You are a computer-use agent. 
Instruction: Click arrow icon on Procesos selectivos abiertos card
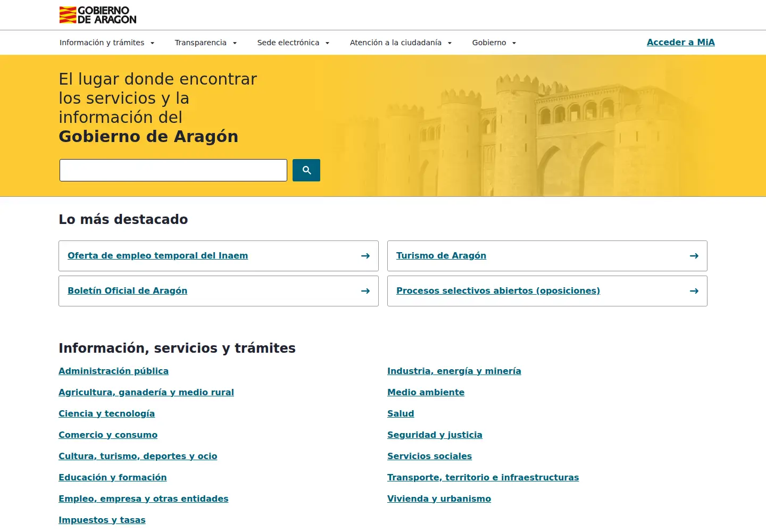[x=694, y=291]
